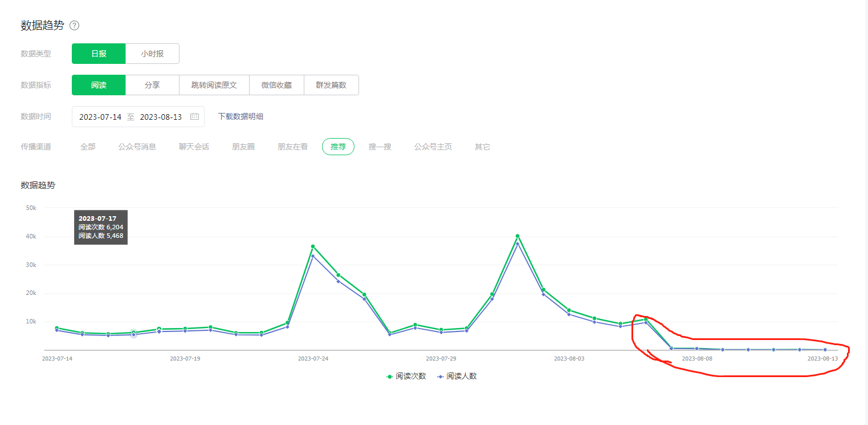The height and width of the screenshot is (425, 868).
Task: Click the 数据指标 row label
Action: (36, 85)
